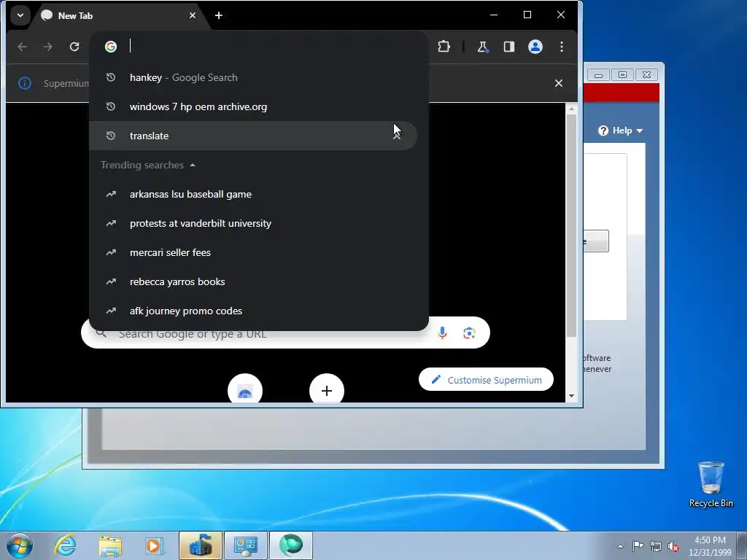This screenshot has height=560, width=747.
Task: Remove the translate suggestion
Action: pyautogui.click(x=396, y=136)
